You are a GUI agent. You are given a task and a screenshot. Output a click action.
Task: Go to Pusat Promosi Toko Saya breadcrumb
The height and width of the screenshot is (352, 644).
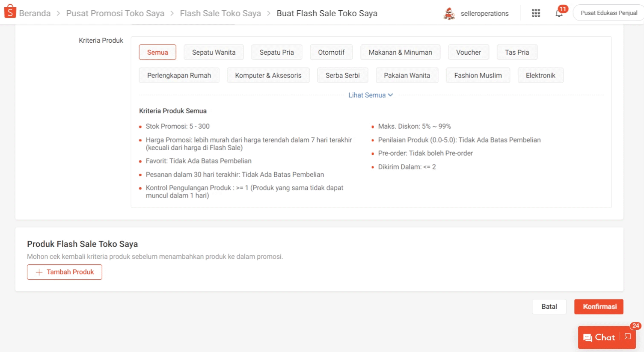coord(115,13)
